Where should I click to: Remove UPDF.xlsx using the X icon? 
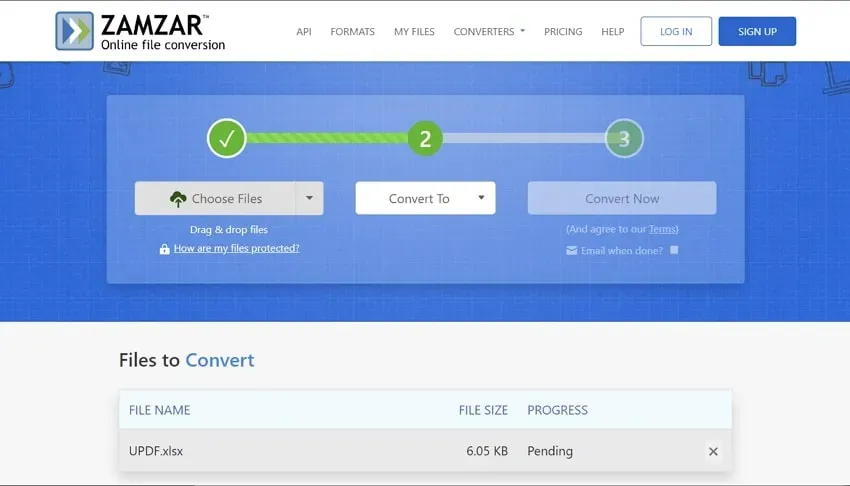[713, 451]
